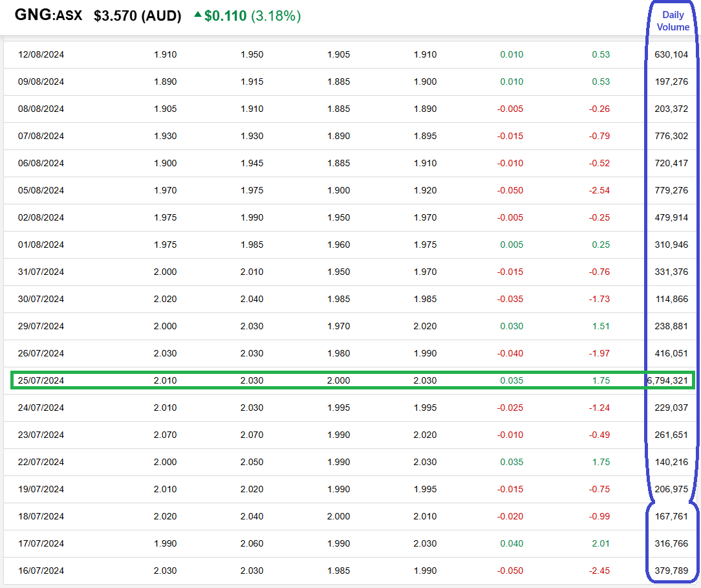Select the 12/08/2024 date in first row

pos(41,54)
